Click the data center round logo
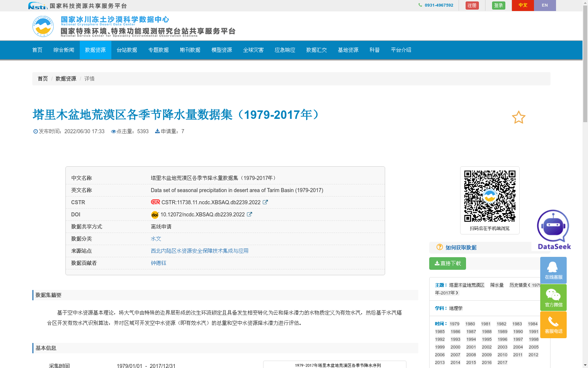 pyautogui.click(x=43, y=26)
